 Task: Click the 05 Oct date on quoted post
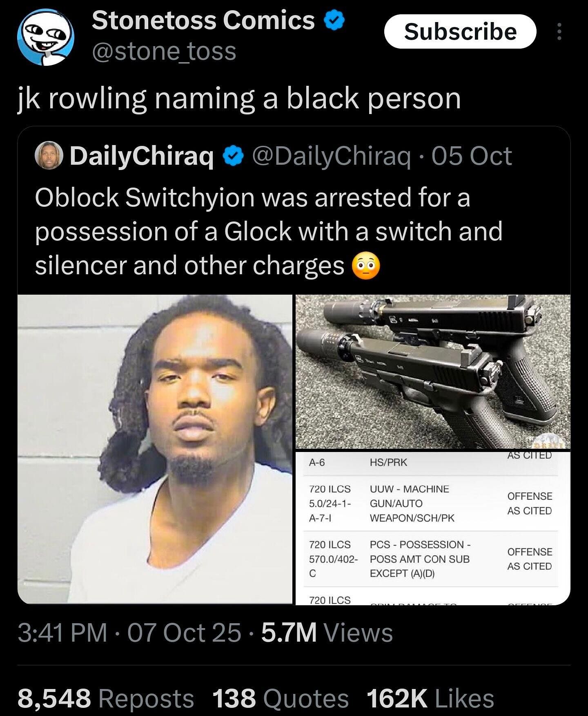pyautogui.click(x=472, y=156)
